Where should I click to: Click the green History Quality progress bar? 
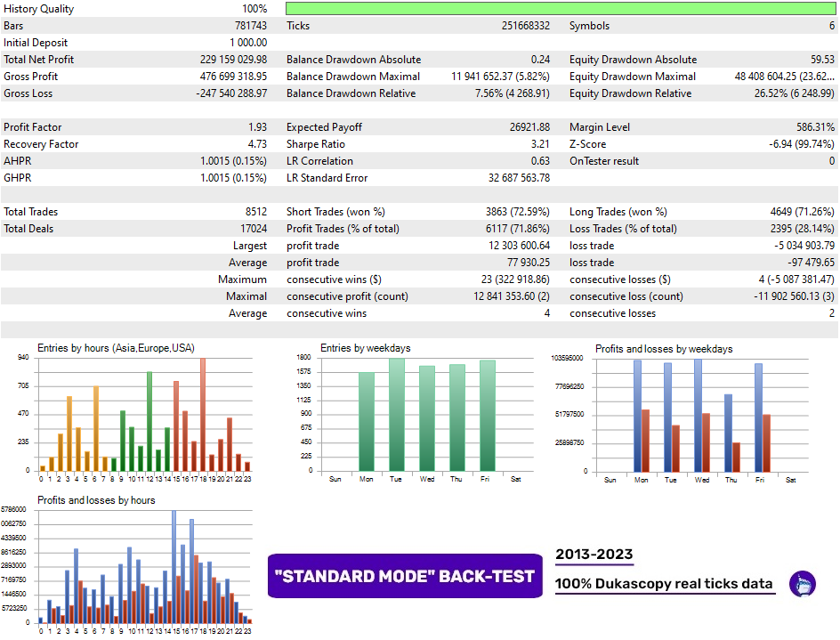[561, 9]
